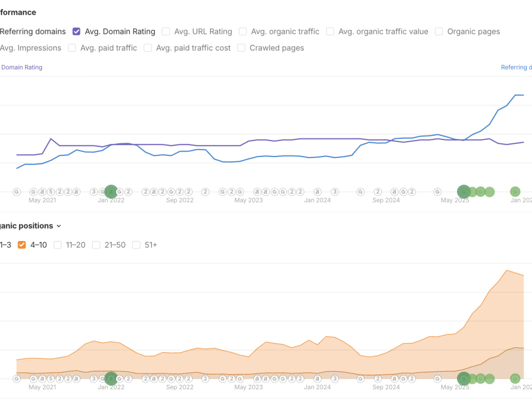Open lone 2 marker after Sep 2022, upper chart
The height and width of the screenshot is (399, 532).
[205, 192]
